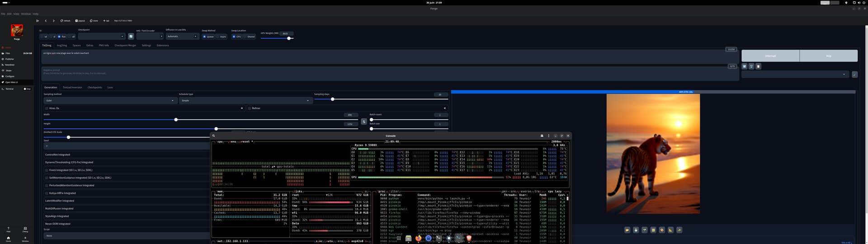
Task: Expand MultiDiffusion Integrated section
Action: click(127, 209)
